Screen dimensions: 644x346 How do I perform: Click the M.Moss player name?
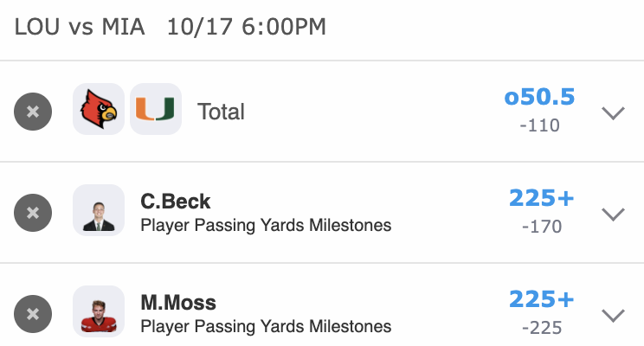(178, 303)
